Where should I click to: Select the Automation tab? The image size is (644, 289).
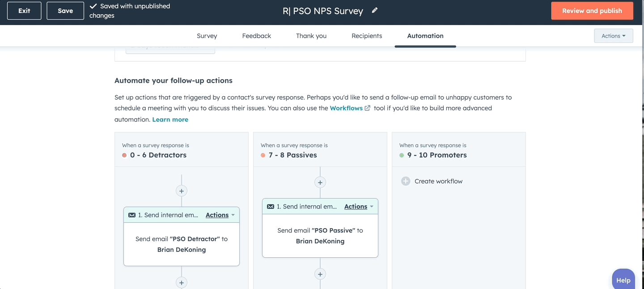(x=425, y=36)
